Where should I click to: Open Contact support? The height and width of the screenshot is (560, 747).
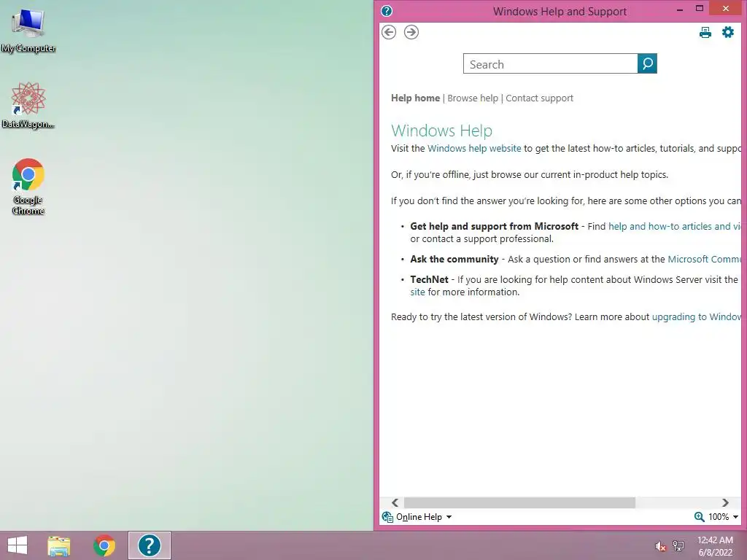click(x=539, y=98)
